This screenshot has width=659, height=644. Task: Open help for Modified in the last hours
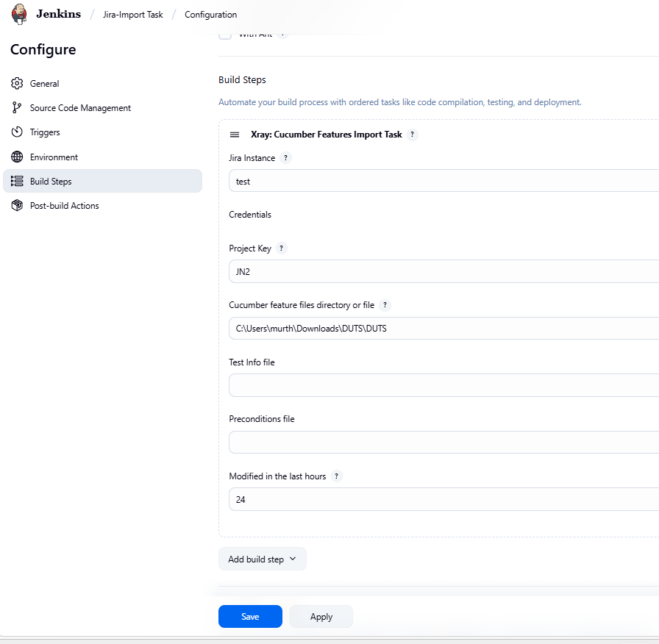pyautogui.click(x=337, y=476)
